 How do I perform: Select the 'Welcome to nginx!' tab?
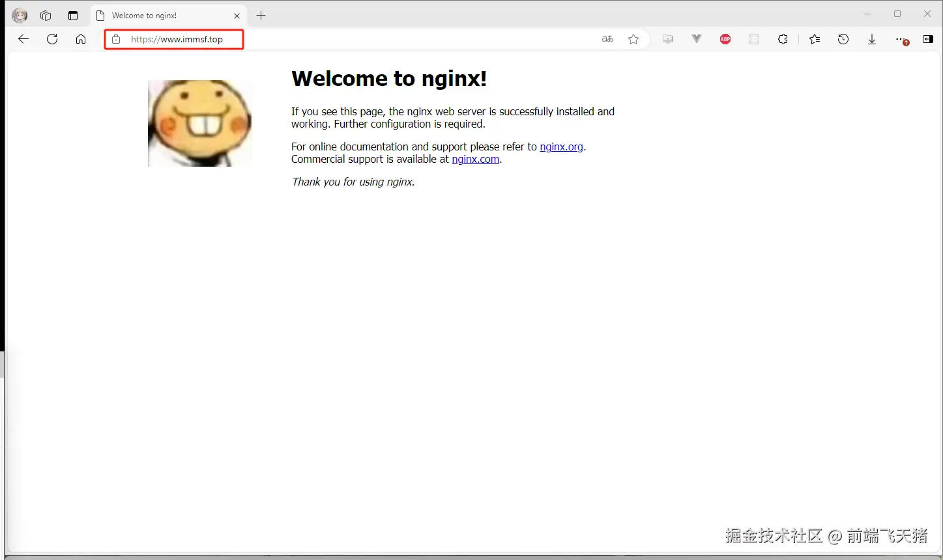pos(168,16)
